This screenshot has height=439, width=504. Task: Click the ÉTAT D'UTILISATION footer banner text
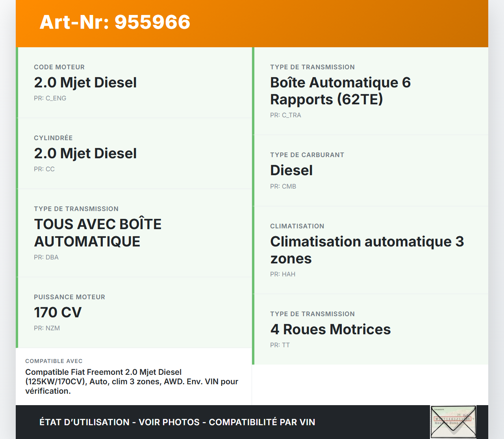pyautogui.click(x=177, y=422)
